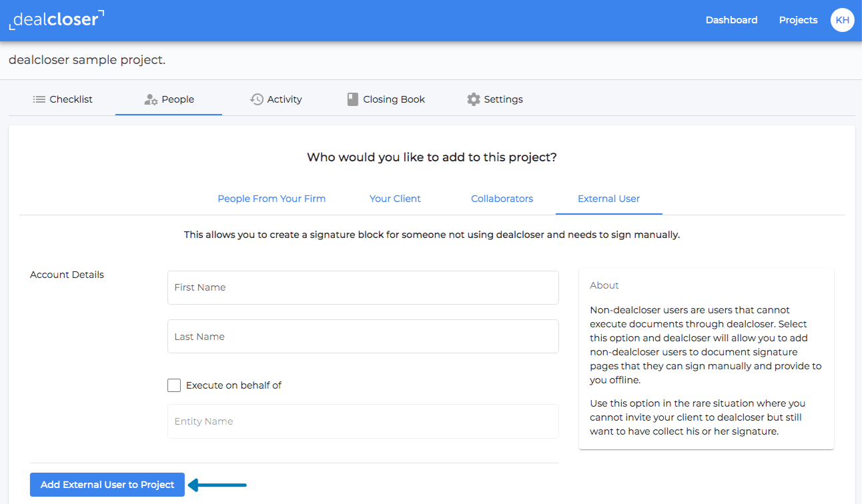
Task: Navigate to the Dashboard menu item
Action: (x=731, y=20)
